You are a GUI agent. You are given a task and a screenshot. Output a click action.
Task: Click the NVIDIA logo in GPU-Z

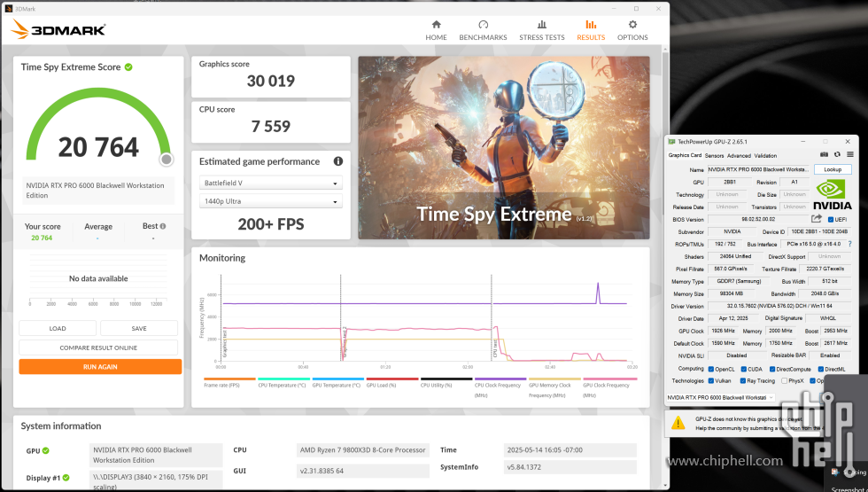832,194
